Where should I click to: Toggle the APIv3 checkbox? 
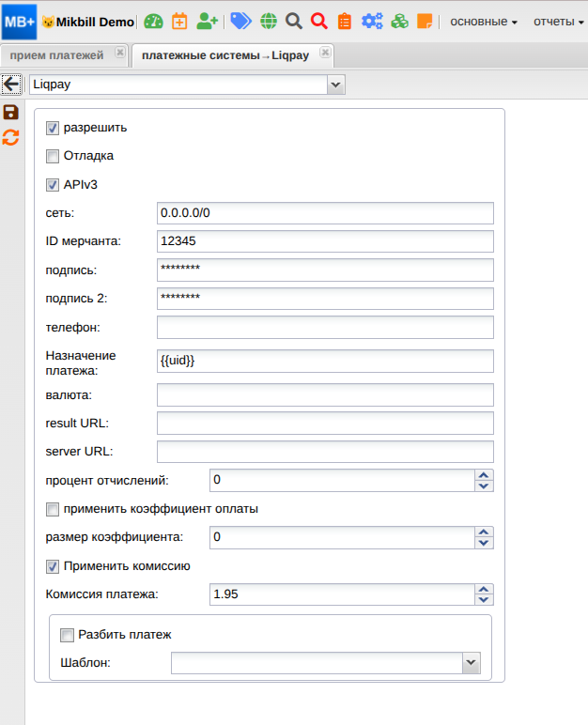(53, 185)
